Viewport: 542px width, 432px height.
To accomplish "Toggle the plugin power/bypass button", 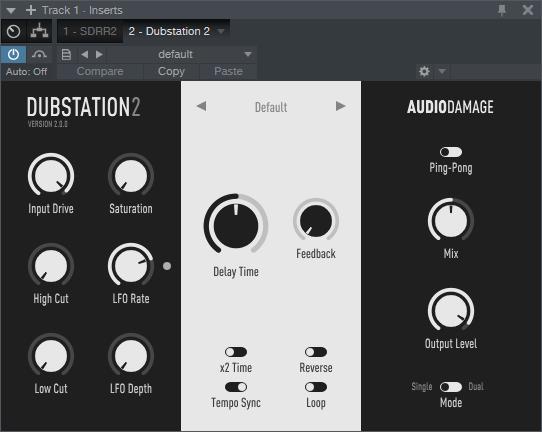I will pyautogui.click(x=13, y=54).
